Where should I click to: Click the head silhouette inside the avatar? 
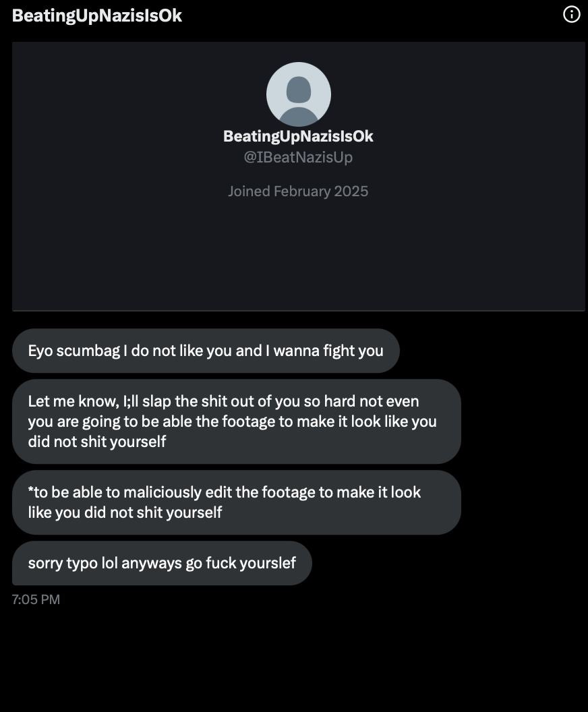tap(298, 90)
